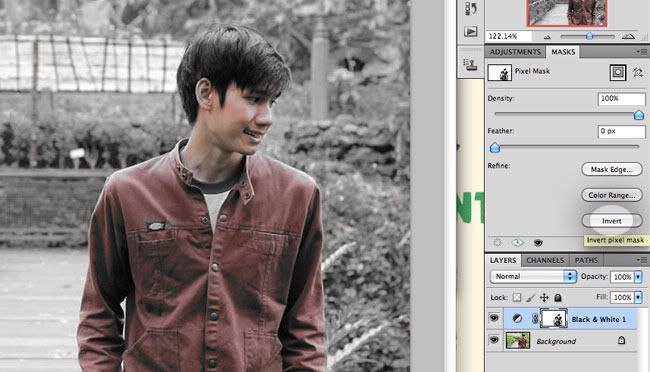Open the Clone Source stamp icon

(x=471, y=65)
